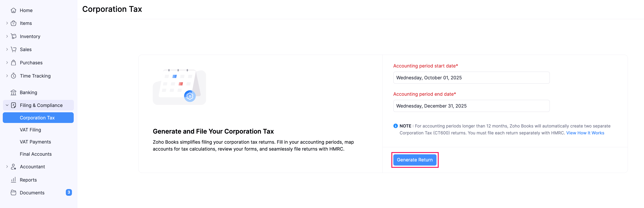Expand the Items menu chevron
This screenshot has width=644, height=208.
click(7, 23)
